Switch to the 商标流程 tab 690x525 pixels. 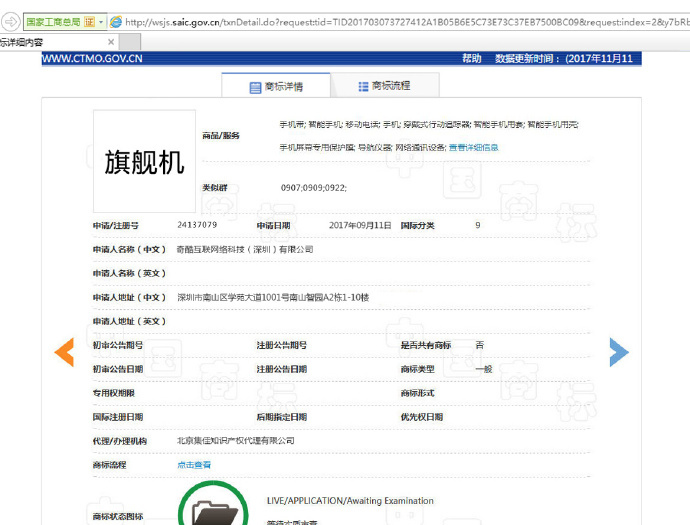click(x=385, y=86)
